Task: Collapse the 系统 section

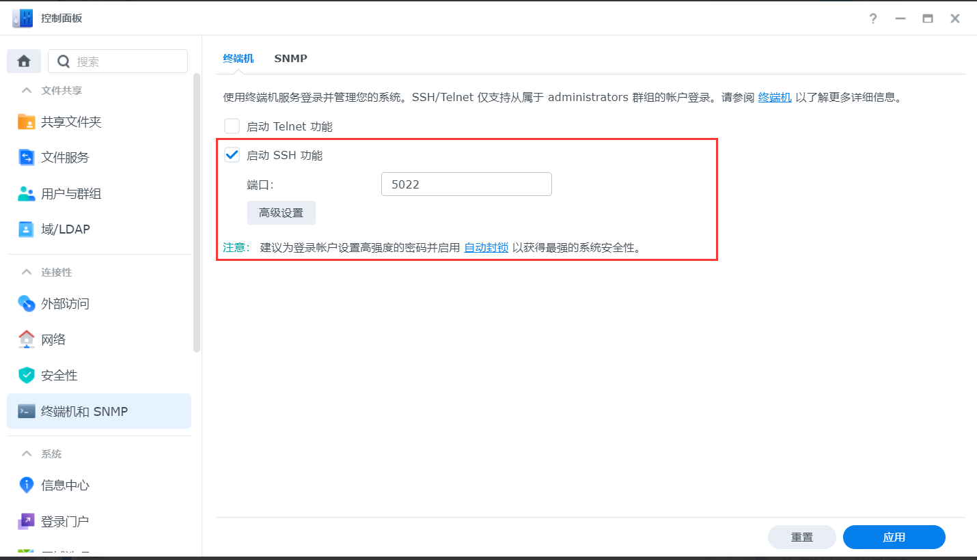Action: (x=27, y=453)
